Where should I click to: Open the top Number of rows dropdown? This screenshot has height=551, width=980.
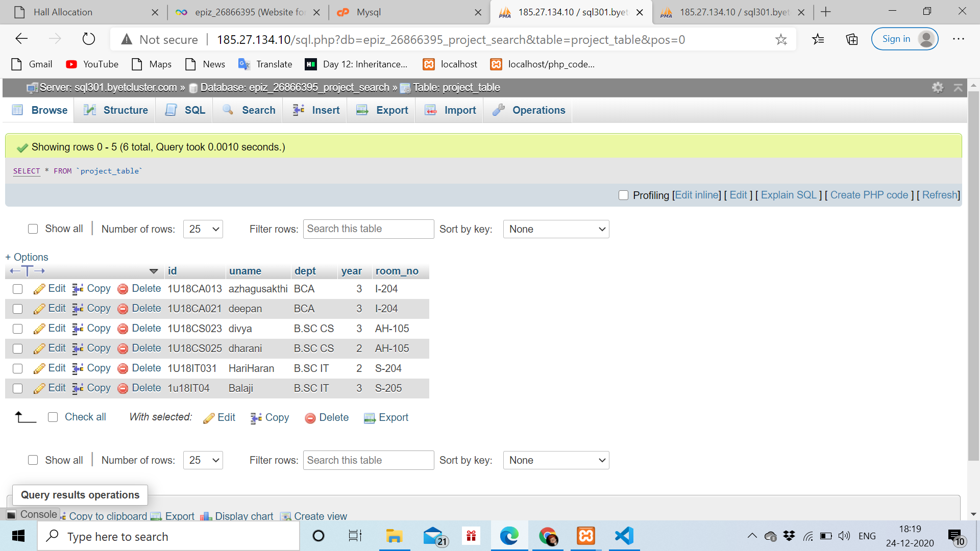tap(203, 229)
